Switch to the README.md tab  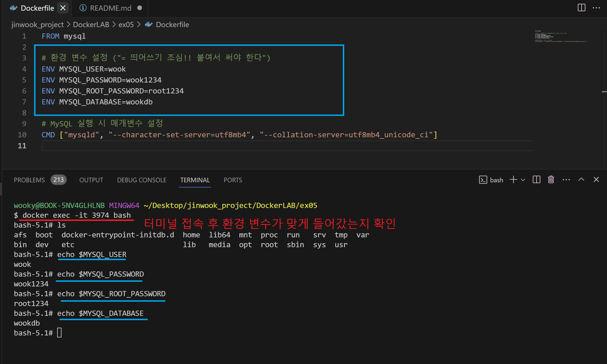click(111, 8)
